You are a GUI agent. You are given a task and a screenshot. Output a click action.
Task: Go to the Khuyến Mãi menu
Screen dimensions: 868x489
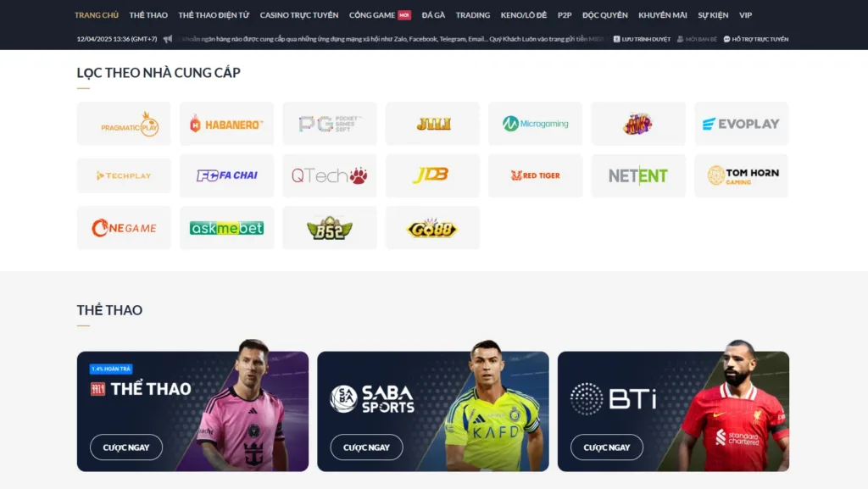click(663, 15)
